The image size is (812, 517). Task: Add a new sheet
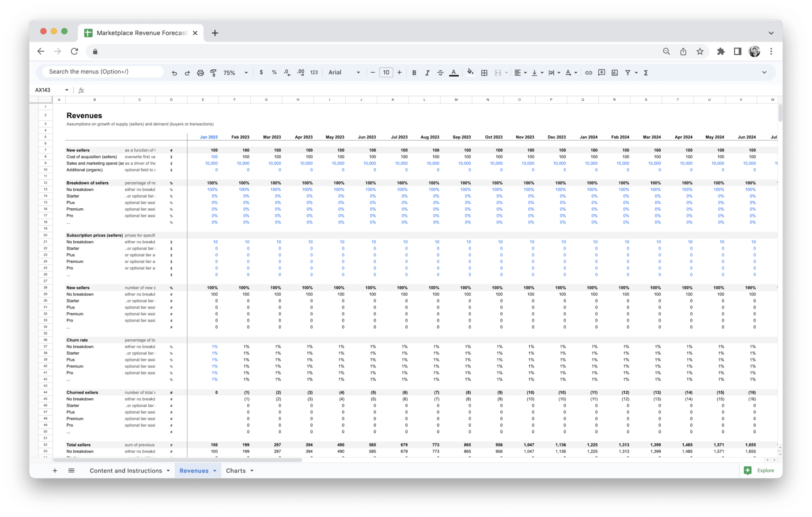tap(55, 471)
